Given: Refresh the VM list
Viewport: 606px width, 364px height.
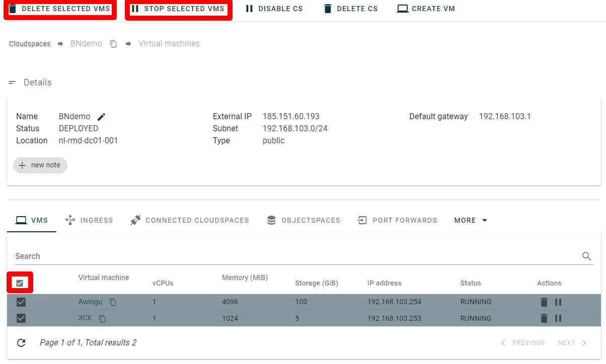Looking at the screenshot, I should click(21, 343).
